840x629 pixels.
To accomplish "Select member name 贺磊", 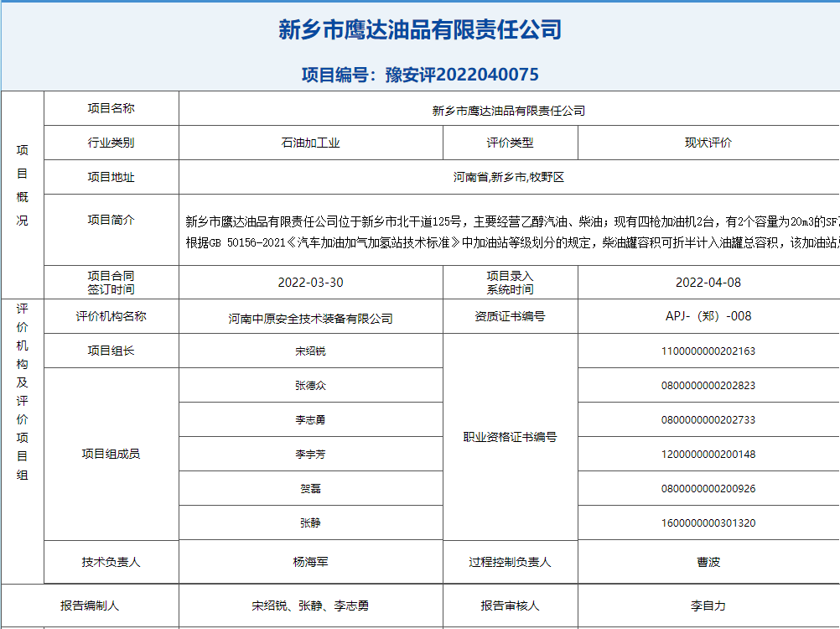I will click(x=311, y=488).
